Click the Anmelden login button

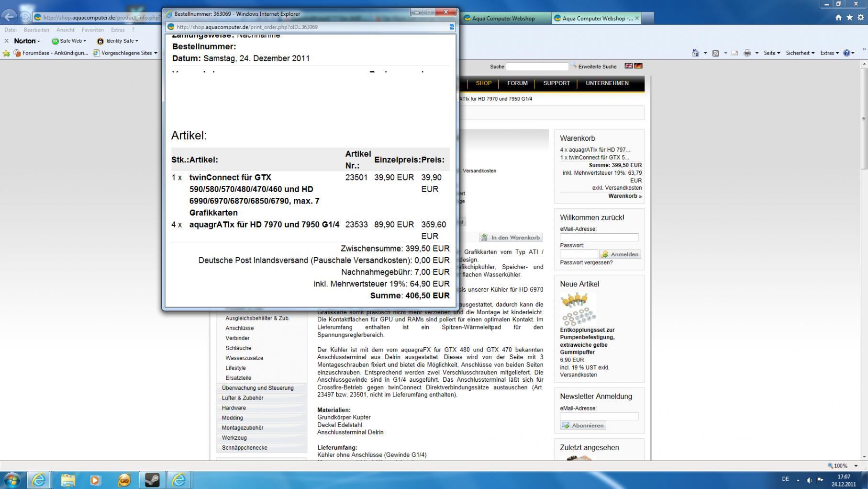coord(620,254)
